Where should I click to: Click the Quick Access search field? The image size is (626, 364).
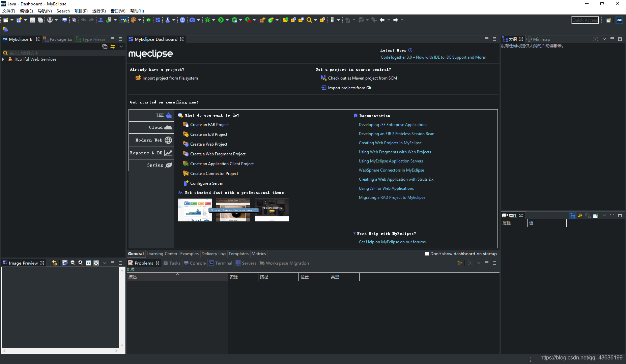point(585,20)
